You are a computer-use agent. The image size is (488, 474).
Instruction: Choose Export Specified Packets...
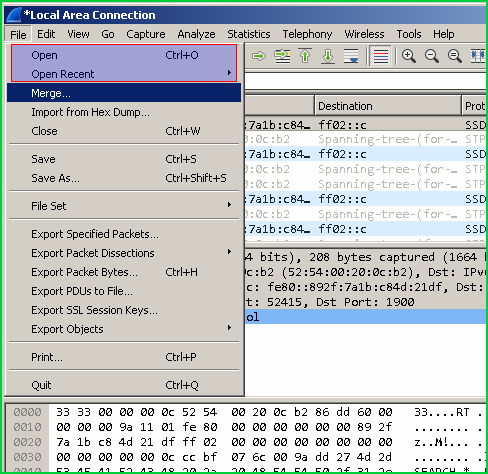pyautogui.click(x=124, y=234)
